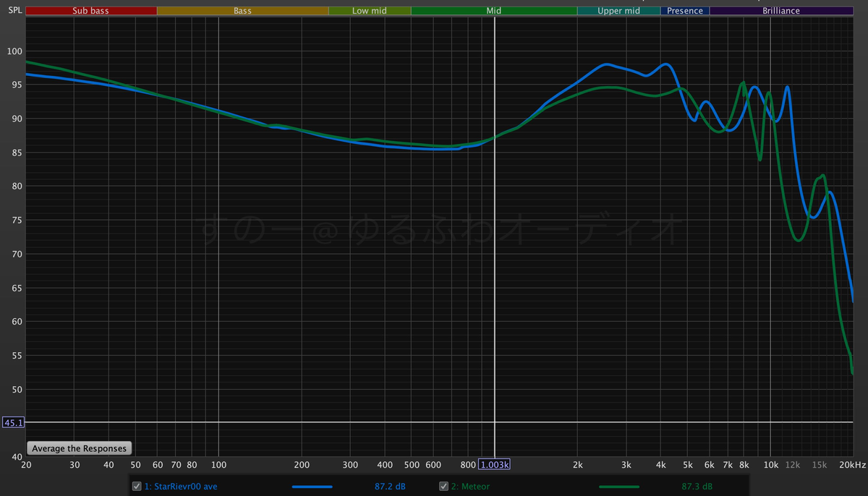Click the 45.1 cursor level readout

[x=13, y=422]
